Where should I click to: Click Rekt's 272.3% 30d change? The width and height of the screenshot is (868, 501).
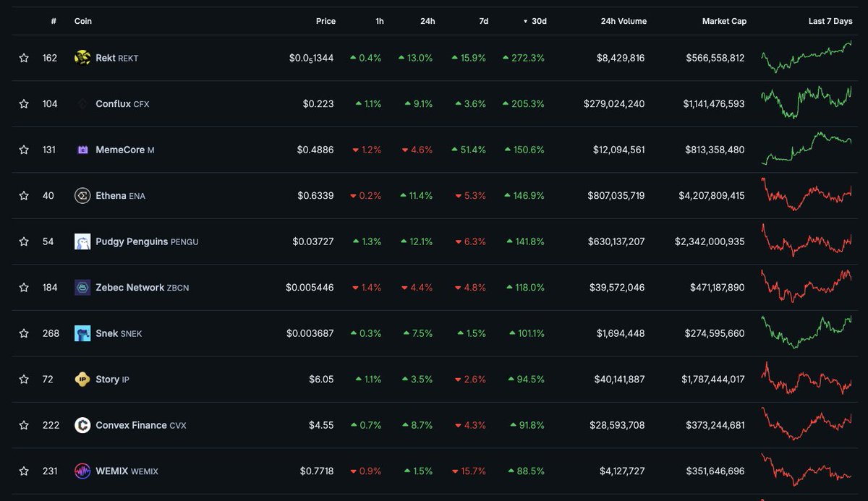[524, 58]
